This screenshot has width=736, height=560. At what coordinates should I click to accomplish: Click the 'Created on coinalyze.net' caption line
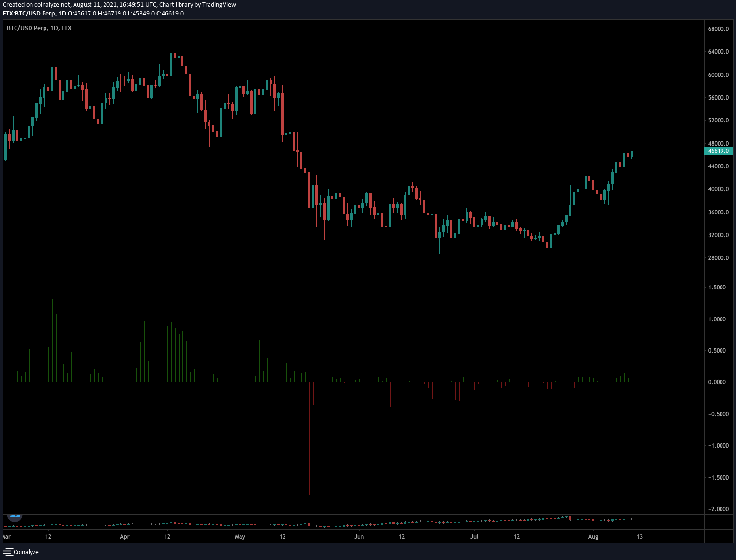(120, 5)
